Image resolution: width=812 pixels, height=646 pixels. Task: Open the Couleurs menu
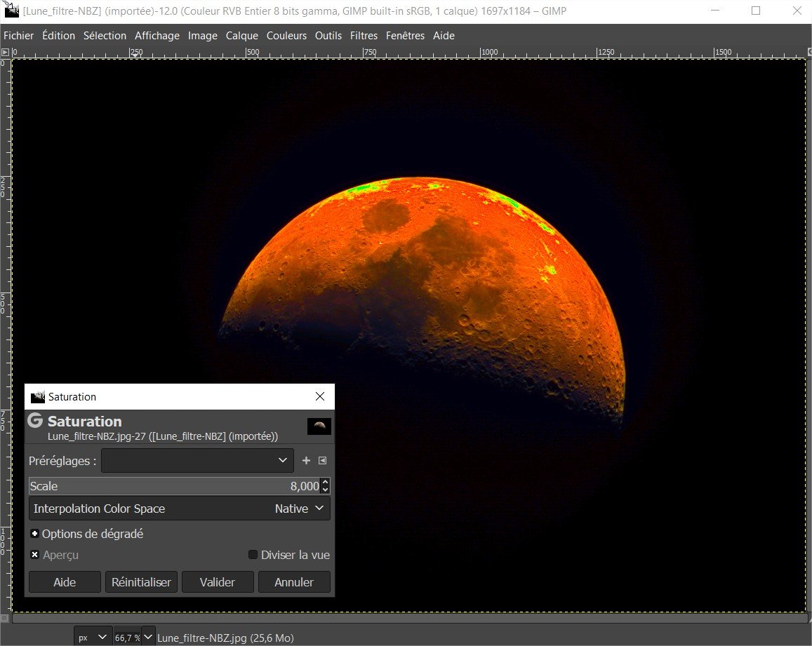286,35
